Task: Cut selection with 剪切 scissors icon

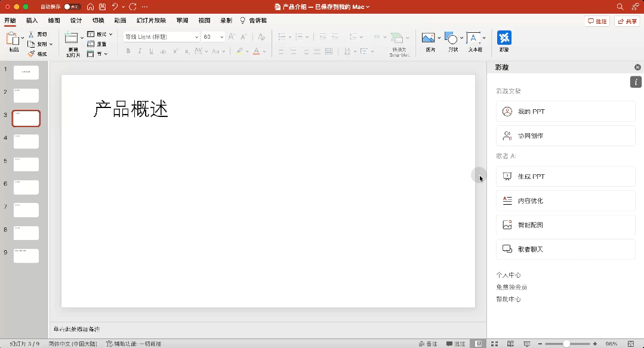Action: (x=31, y=34)
